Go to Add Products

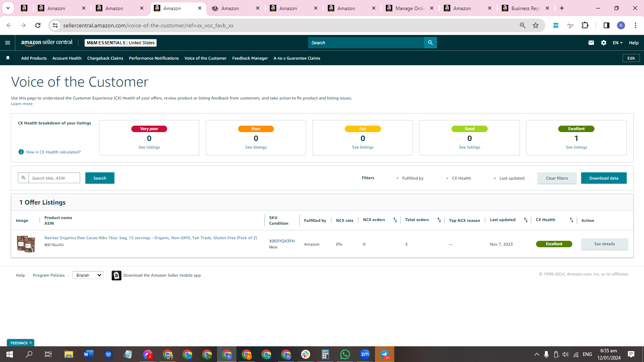(x=34, y=58)
